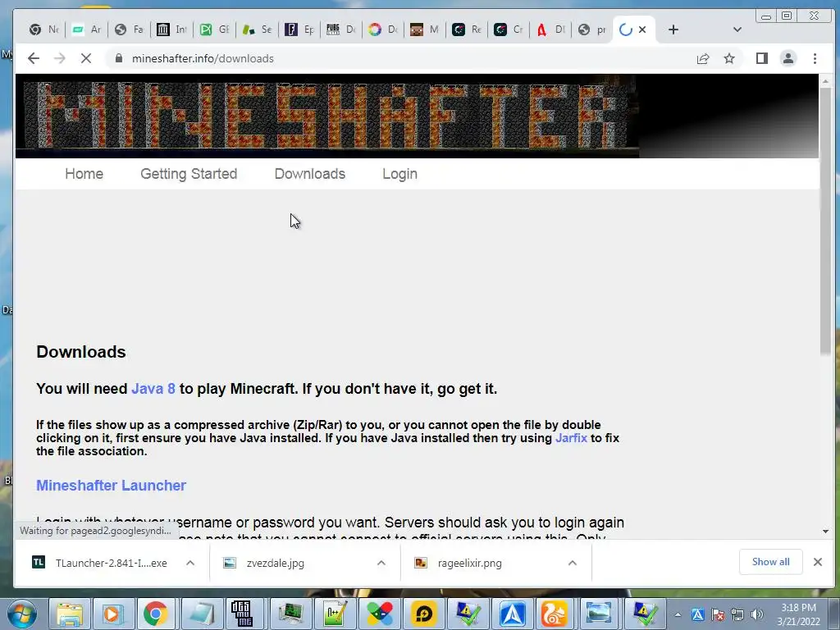Switch to the tab labeled 'pr'
Viewport: 840px width, 630px height.
(592, 30)
